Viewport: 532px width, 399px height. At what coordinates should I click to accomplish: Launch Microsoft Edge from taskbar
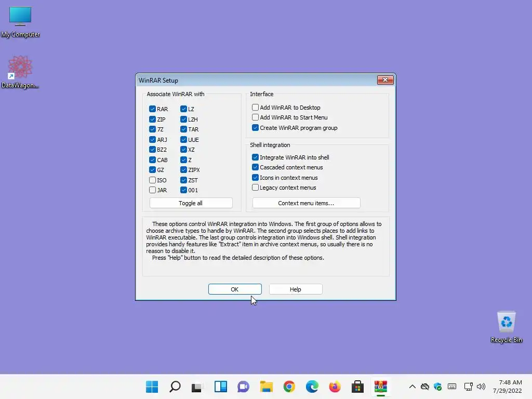312,387
